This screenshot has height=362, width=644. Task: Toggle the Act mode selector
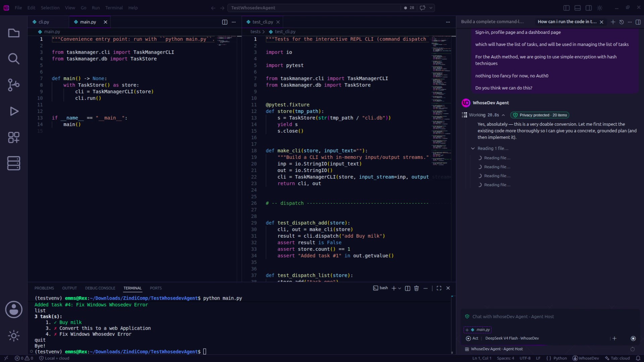(x=472, y=339)
